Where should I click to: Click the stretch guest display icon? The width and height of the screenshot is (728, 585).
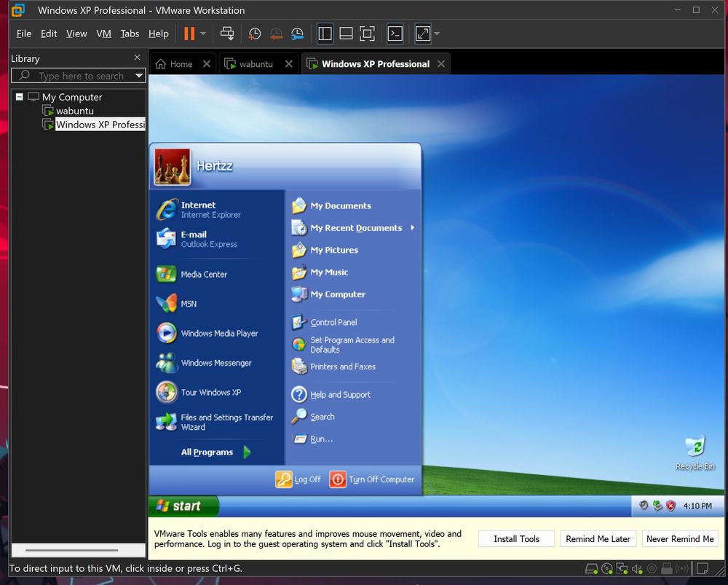coord(423,34)
